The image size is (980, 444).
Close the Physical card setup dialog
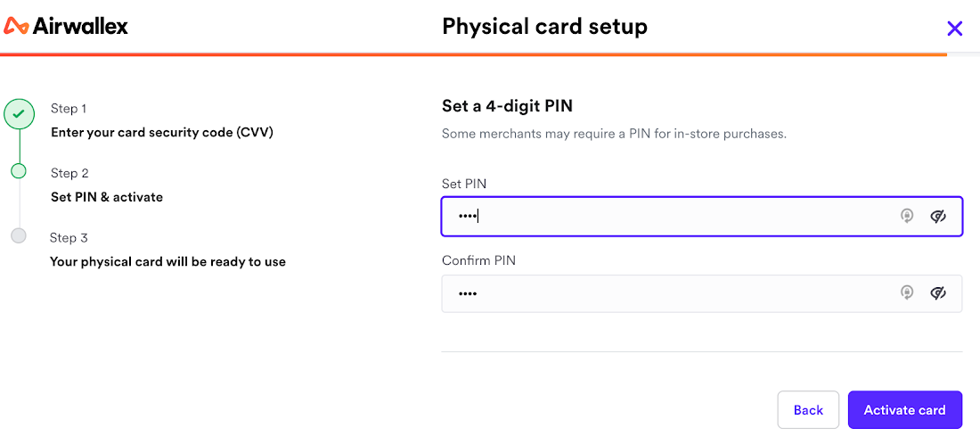tap(954, 29)
